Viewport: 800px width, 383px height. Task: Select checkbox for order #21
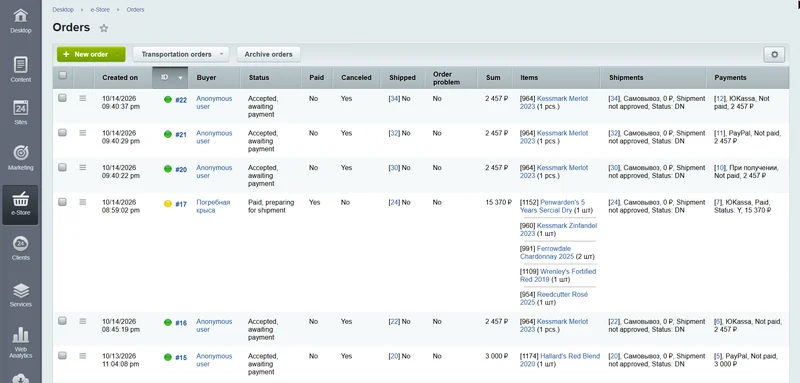coord(62,133)
